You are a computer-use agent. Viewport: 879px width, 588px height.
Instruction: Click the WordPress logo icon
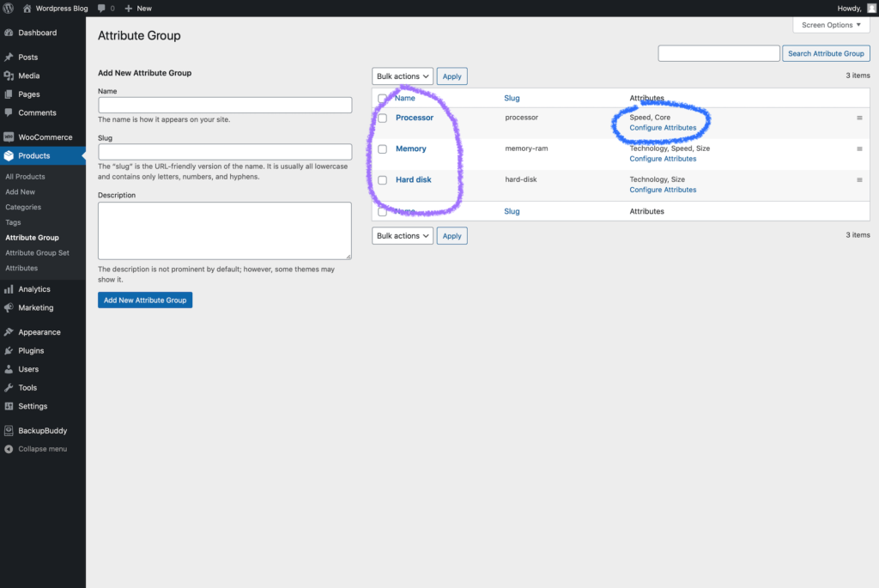[x=9, y=8]
